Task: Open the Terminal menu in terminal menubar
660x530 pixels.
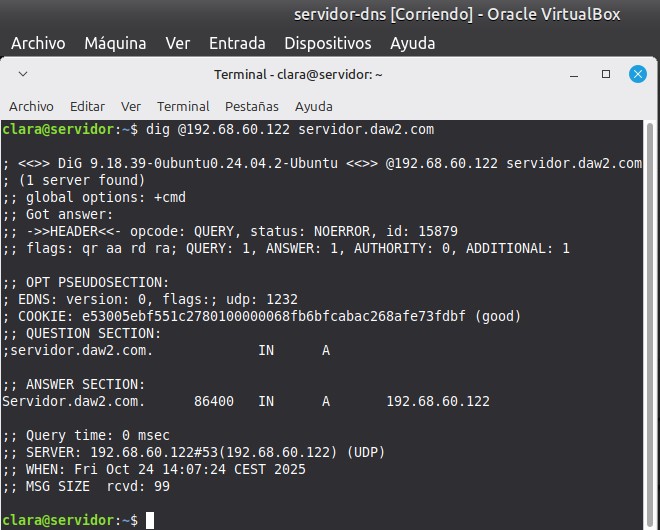Action: (x=183, y=106)
